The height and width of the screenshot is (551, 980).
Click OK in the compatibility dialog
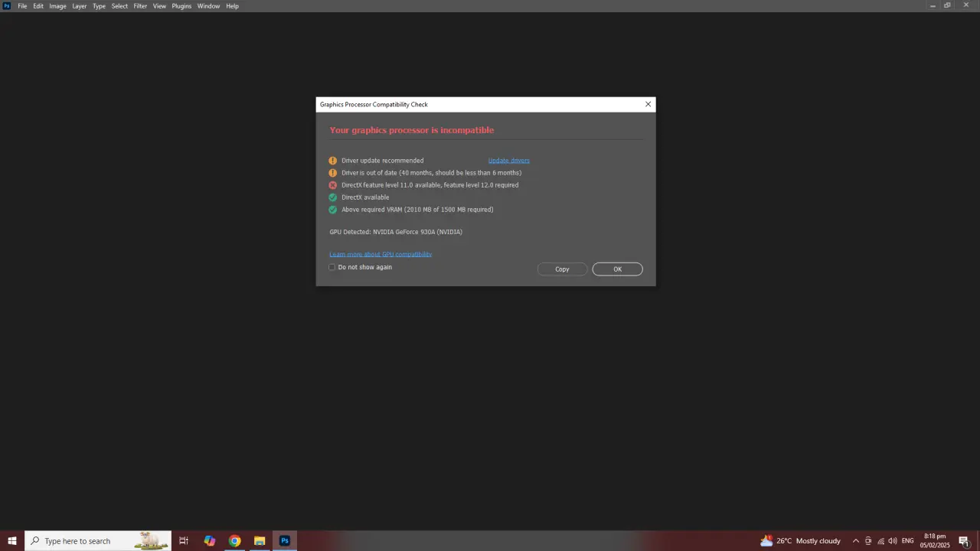pos(617,269)
